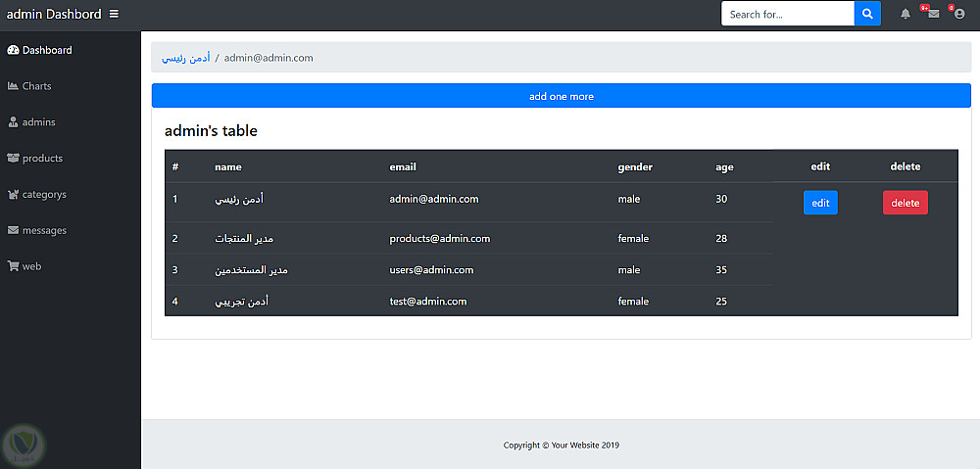Click the '#' column header
Image resolution: width=980 pixels, height=469 pixels.
click(175, 166)
